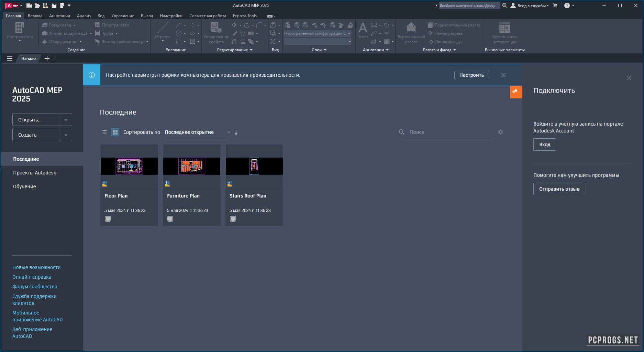Click the Настроить button in notification bar

[471, 75]
